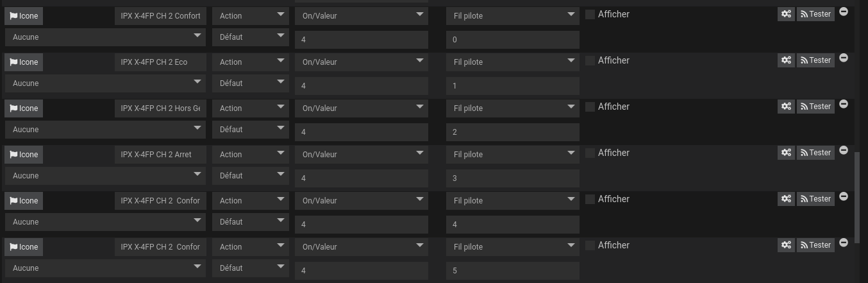Click the vertical scrollbar thumb on the right
Viewport: 868px width, 283px height.
click(x=857, y=193)
